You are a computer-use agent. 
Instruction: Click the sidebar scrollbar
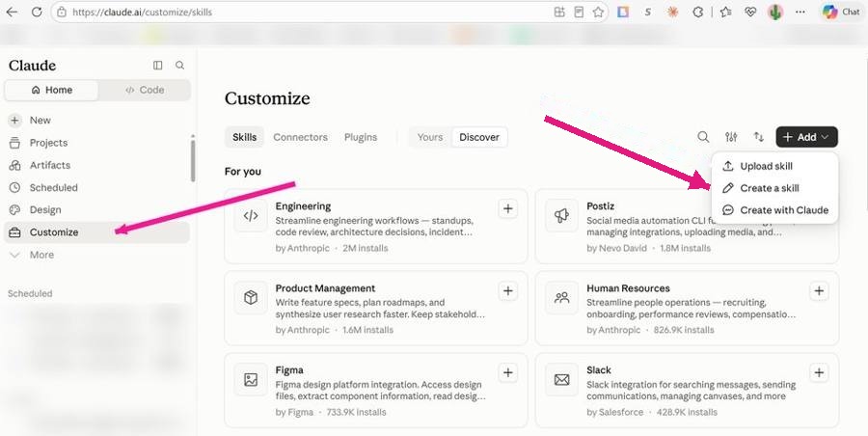pyautogui.click(x=193, y=159)
